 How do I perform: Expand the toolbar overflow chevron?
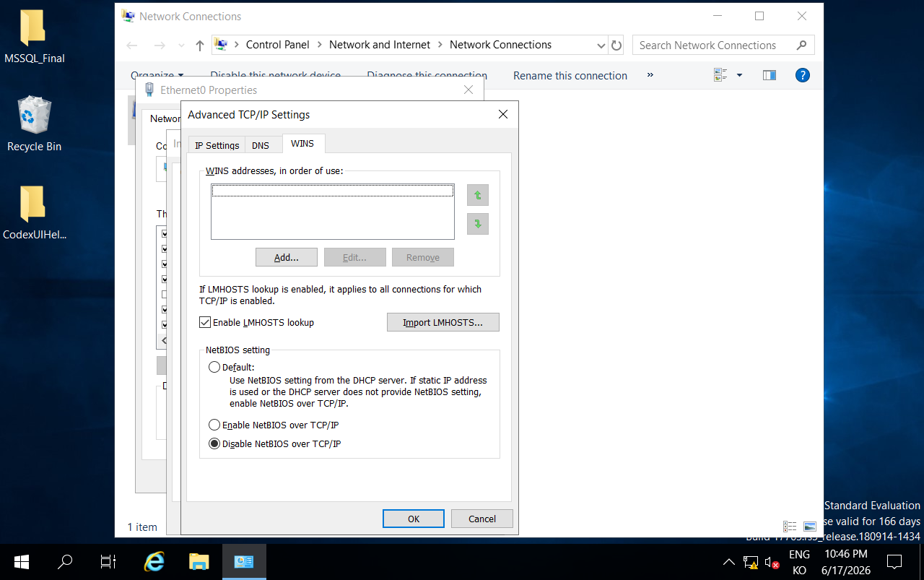click(x=650, y=75)
